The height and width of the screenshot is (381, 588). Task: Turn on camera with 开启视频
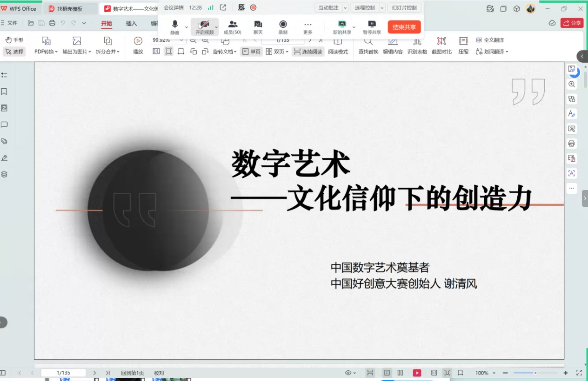pyautogui.click(x=204, y=27)
